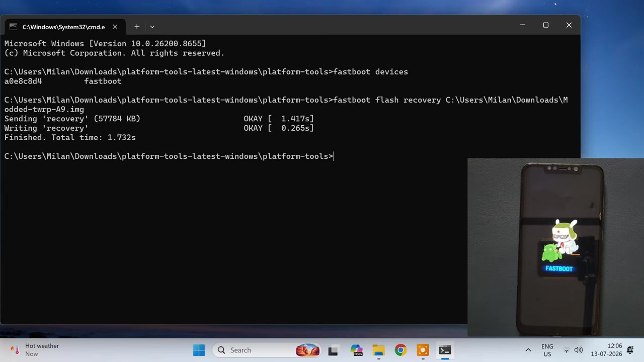Screen dimensions: 644x362
Task: Open a new terminal tab
Action: (136, 27)
